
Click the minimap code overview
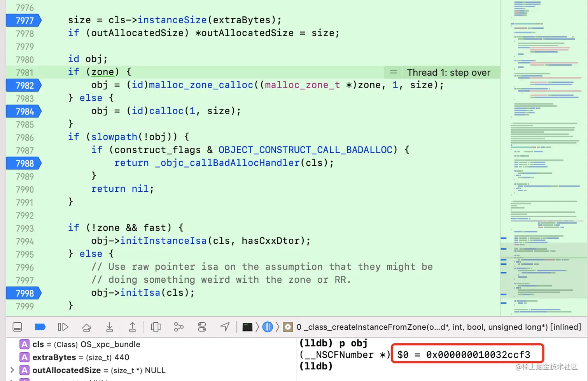[x=544, y=157]
